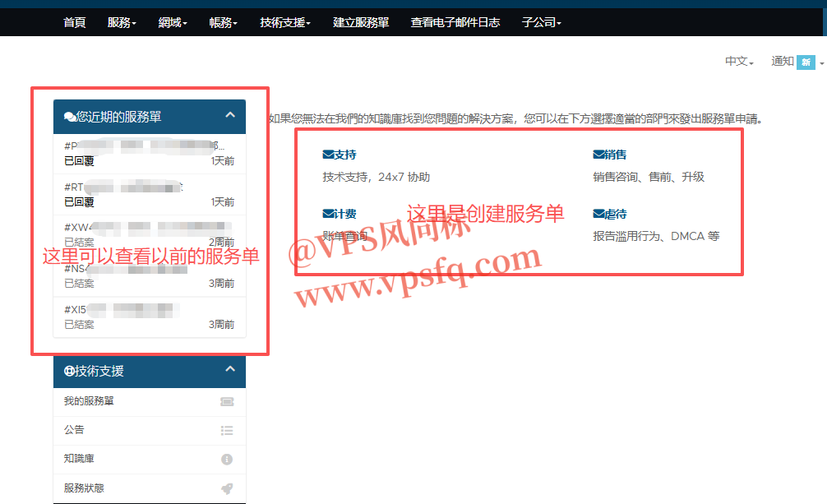Click the rocket icon beside 服務狀態
The image size is (827, 504).
pyautogui.click(x=227, y=488)
